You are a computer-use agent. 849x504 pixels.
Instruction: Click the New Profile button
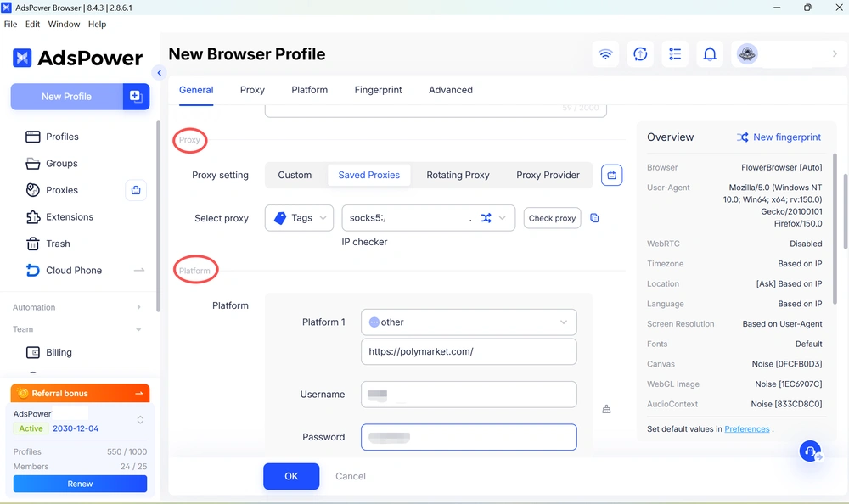point(66,97)
